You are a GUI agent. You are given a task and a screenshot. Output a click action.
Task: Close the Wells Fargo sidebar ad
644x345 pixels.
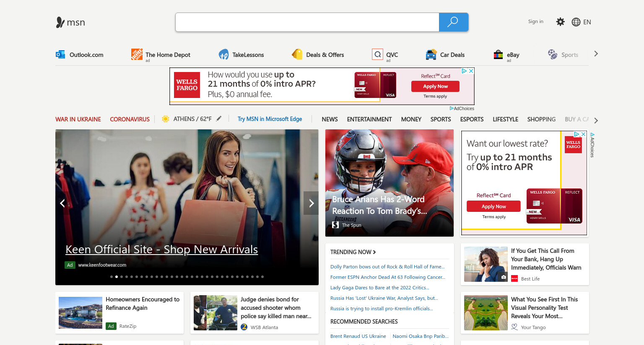(583, 134)
